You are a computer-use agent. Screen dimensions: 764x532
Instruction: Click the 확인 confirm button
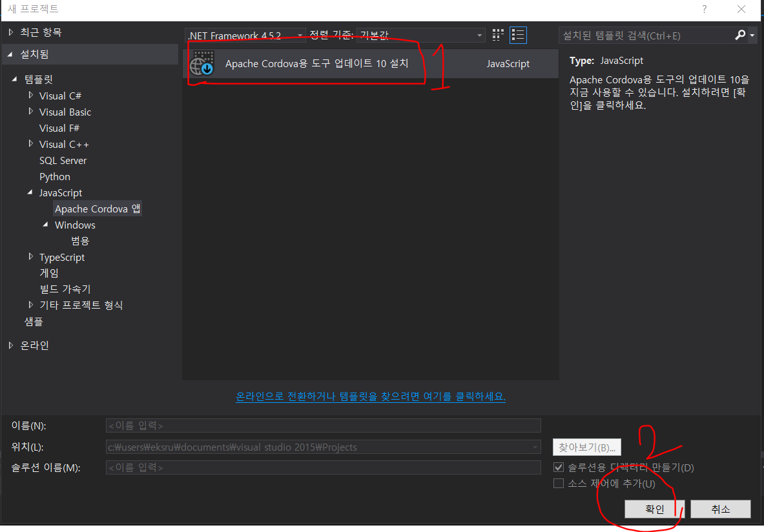pyautogui.click(x=654, y=509)
